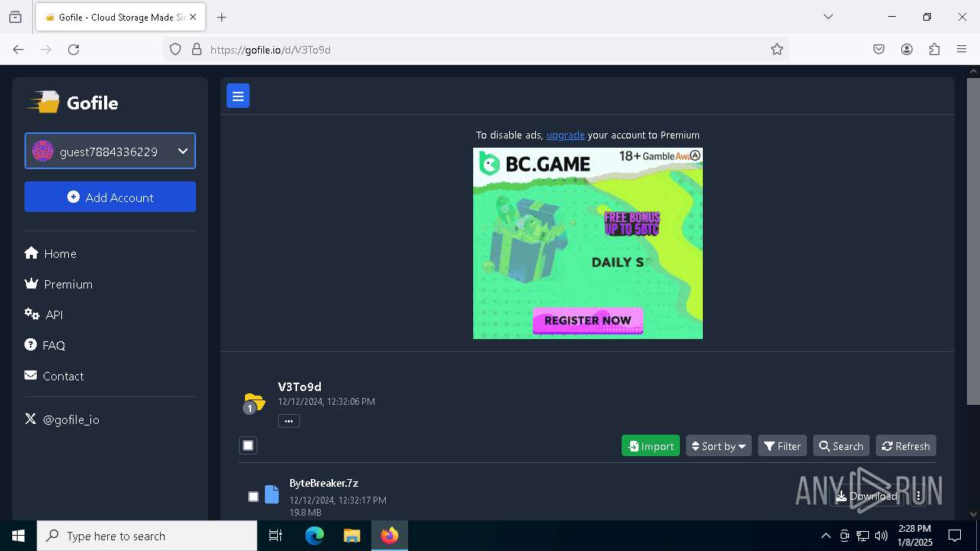Go back in browser history
This screenshot has height=551, width=980.
[18, 49]
